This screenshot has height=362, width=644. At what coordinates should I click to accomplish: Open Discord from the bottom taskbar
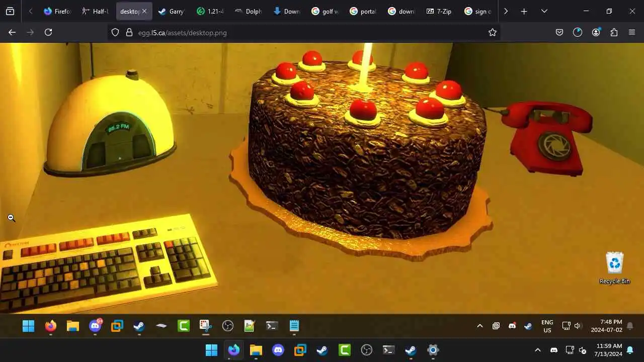(278, 350)
